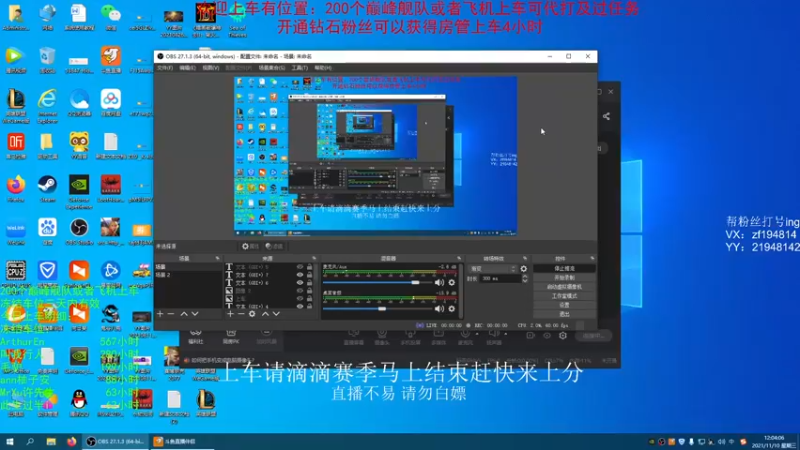This screenshot has height=450, width=800.
Task: Open 麦克风/Aux audio settings gear
Action: tap(452, 282)
